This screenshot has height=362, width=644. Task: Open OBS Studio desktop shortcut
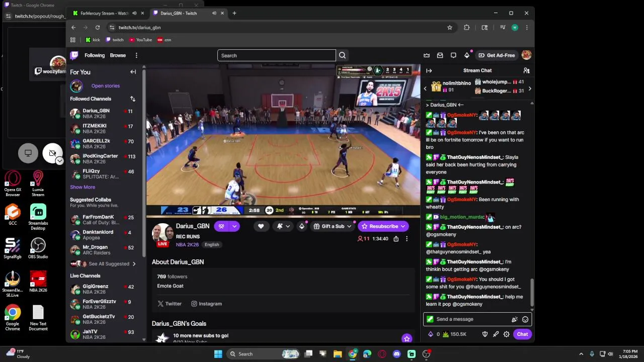click(38, 249)
